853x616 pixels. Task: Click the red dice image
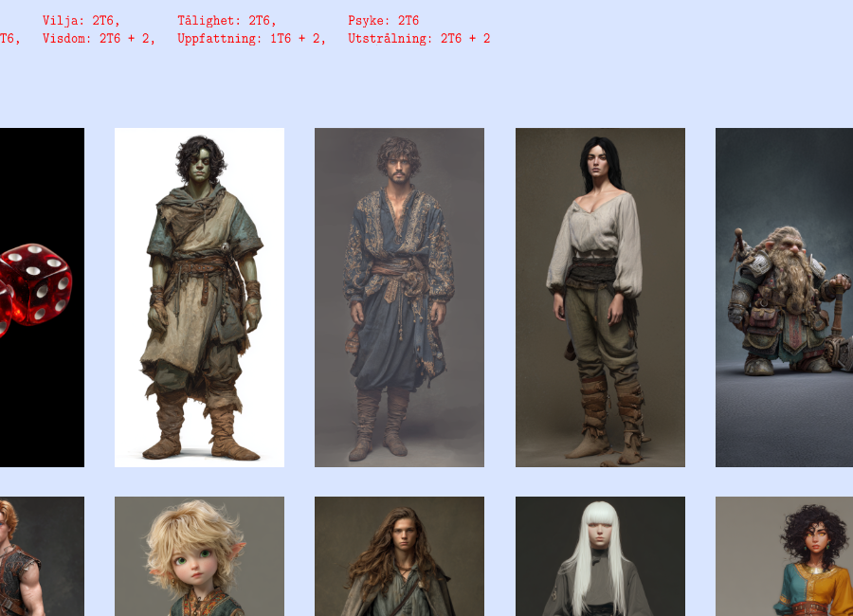[x=42, y=298]
